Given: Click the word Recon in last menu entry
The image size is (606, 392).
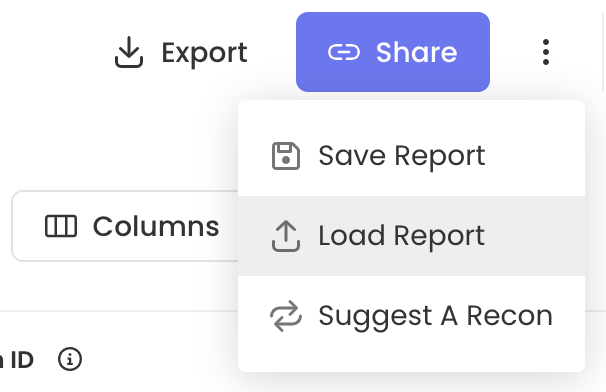Looking at the screenshot, I should tap(510, 316).
